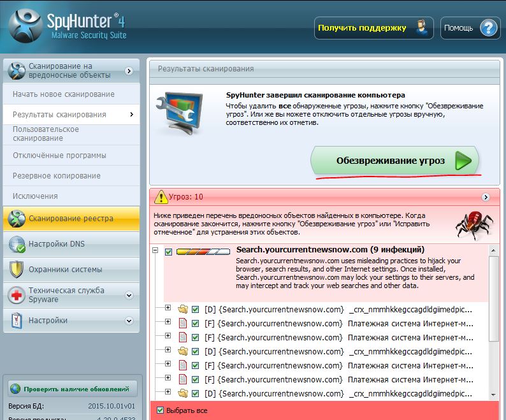Viewport: 506px width, 420px height.
Task: Click the arrow beside Результаты сканирования item
Action: [132, 114]
